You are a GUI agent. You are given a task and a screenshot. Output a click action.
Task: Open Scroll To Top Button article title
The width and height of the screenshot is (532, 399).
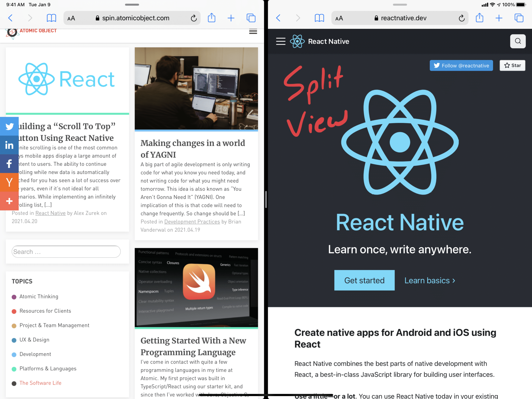[67, 132]
